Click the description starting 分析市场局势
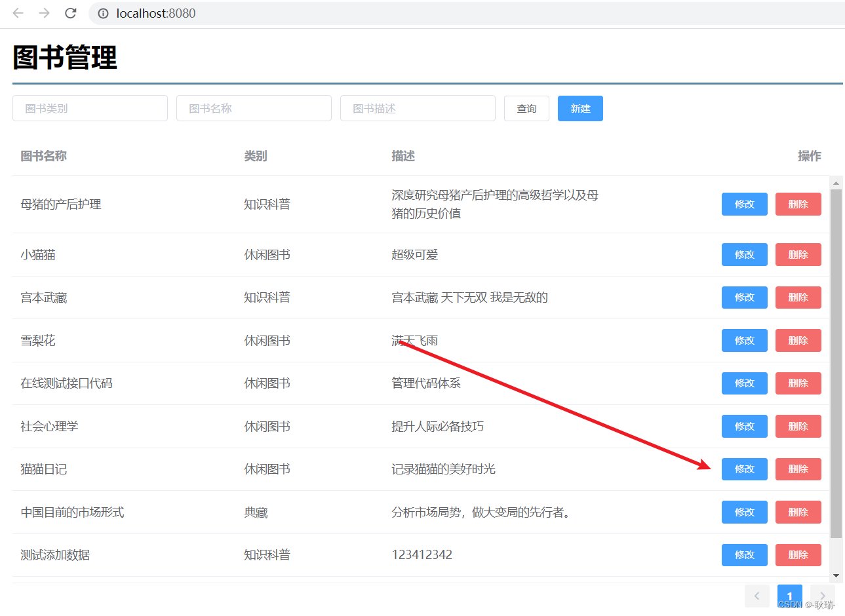 click(482, 512)
